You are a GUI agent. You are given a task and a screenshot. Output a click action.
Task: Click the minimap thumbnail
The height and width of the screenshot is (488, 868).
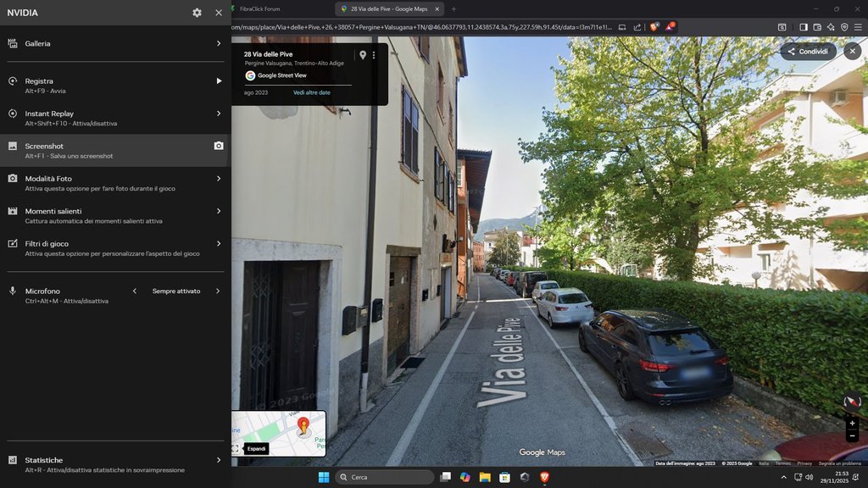pyautogui.click(x=278, y=433)
